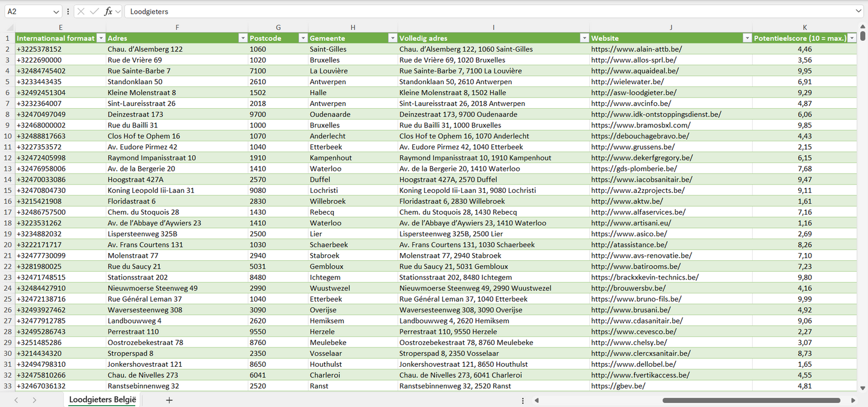The image size is (868, 407).
Task: Click the Cancel X icon in formula bar
Action: 81,11
